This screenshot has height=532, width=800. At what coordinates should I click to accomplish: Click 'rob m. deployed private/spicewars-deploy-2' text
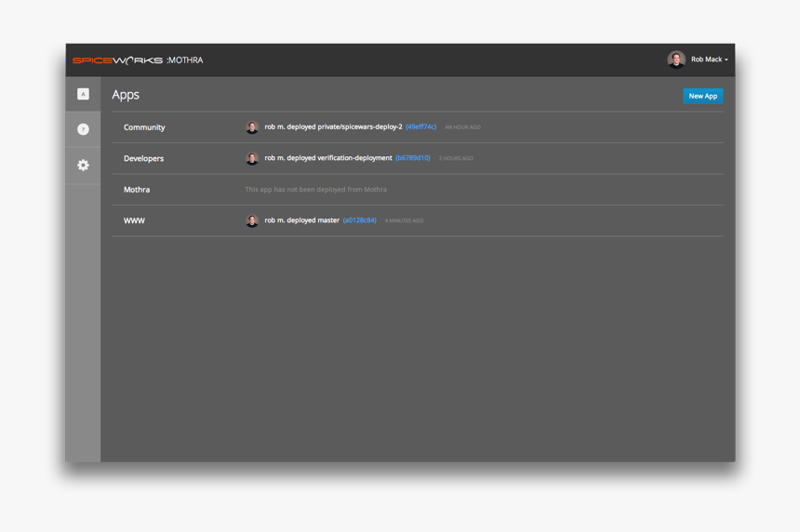[x=333, y=127]
